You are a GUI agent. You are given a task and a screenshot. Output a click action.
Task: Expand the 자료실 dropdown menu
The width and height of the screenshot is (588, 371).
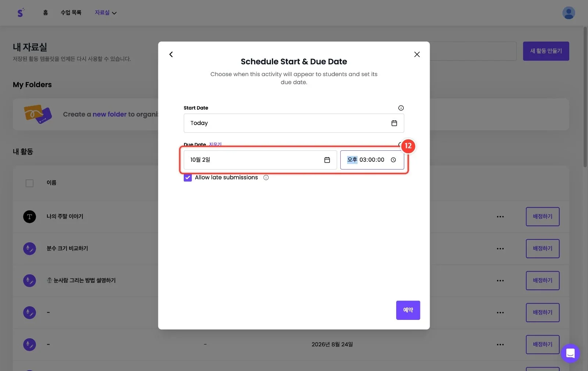pos(105,13)
